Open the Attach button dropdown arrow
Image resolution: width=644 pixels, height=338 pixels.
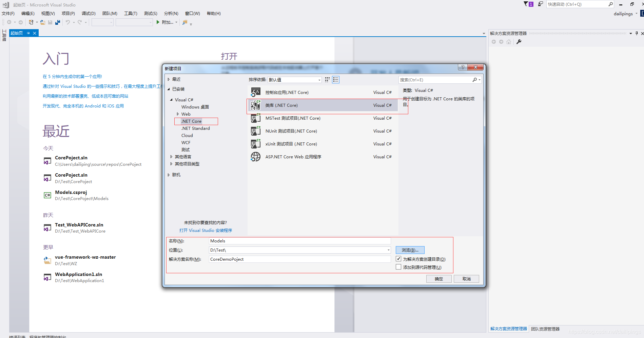pyautogui.click(x=176, y=22)
